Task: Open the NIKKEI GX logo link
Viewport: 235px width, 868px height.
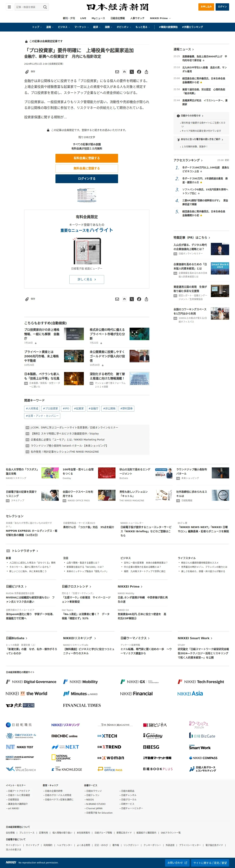Action: [139, 682]
